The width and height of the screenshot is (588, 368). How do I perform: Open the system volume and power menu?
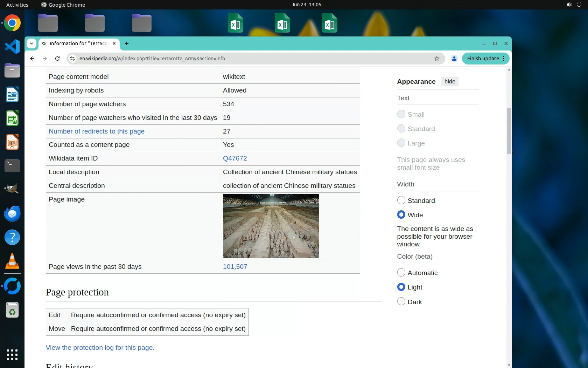tap(574, 5)
